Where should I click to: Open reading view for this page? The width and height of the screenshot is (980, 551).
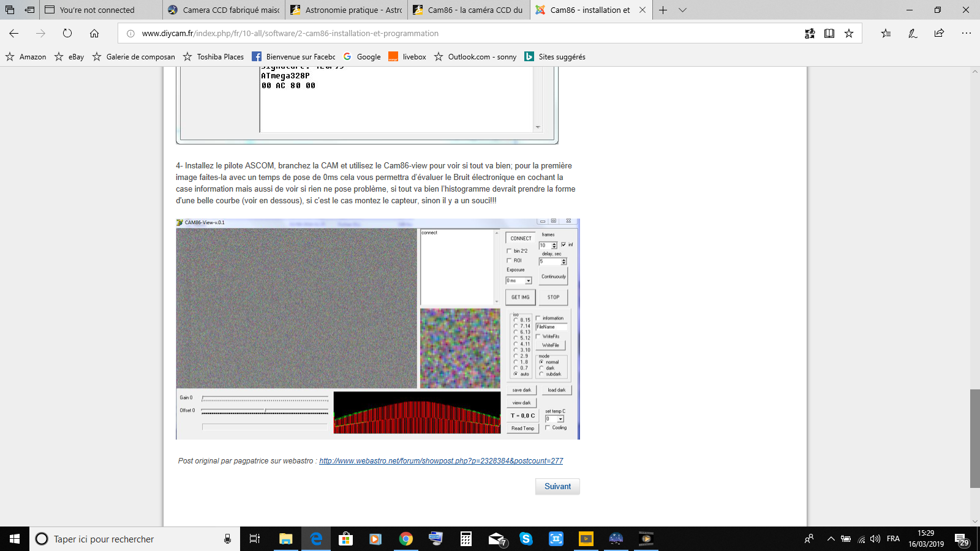829,34
